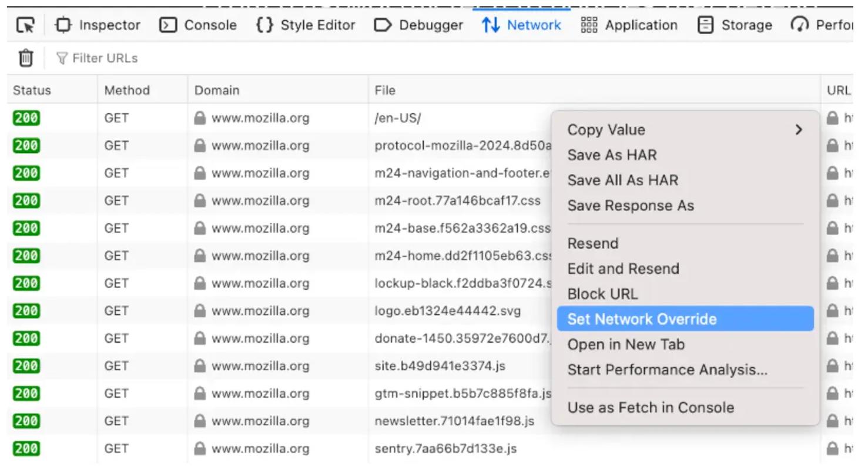Select Resend from the context menu
The width and height of the screenshot is (868, 476).
[592, 243]
